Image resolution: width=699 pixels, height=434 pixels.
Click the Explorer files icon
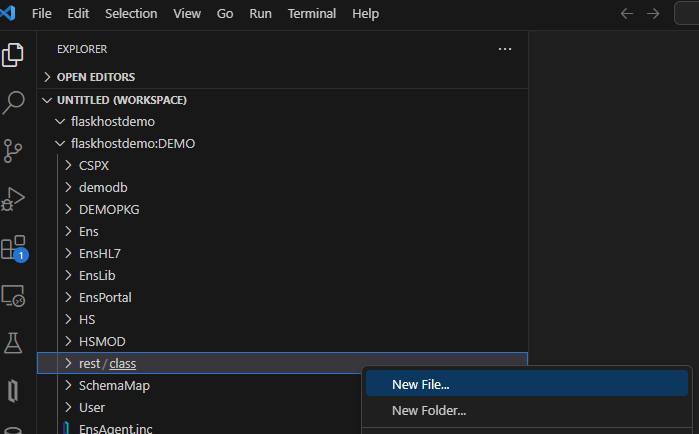click(14, 54)
